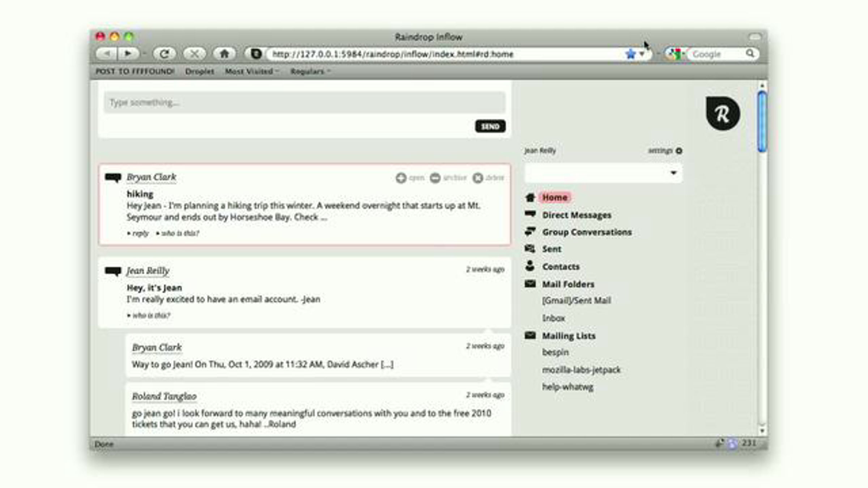
Task: Click the Raindrop R logo
Action: tap(723, 114)
